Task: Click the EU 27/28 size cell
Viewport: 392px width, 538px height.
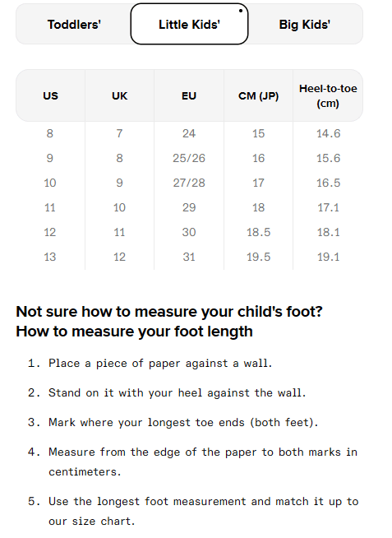Action: [x=189, y=183]
